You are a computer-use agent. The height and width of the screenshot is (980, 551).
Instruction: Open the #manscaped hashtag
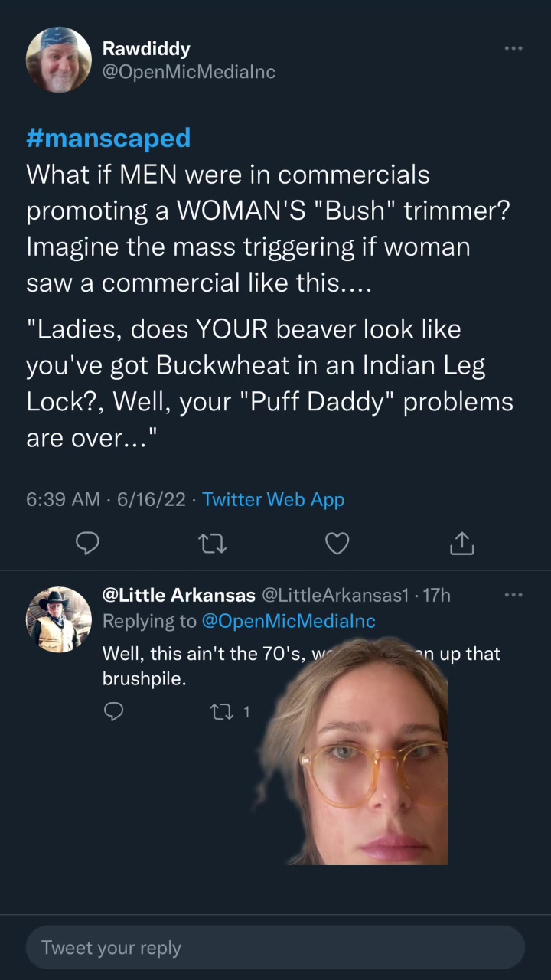(x=108, y=138)
